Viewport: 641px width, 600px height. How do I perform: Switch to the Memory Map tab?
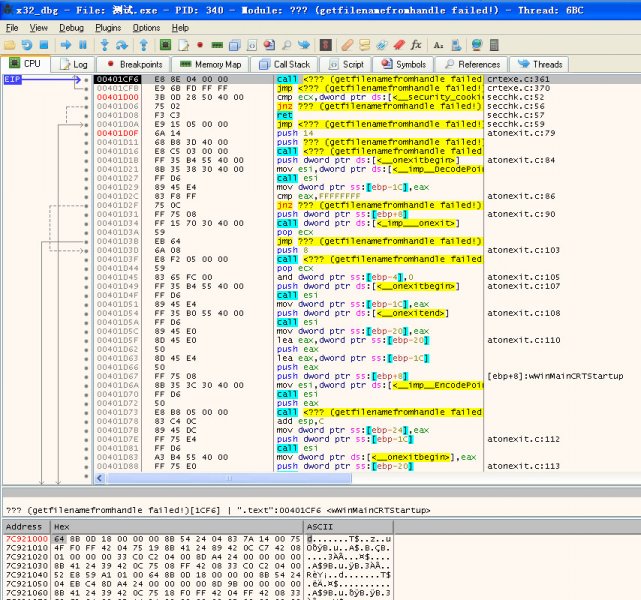[x=211, y=65]
